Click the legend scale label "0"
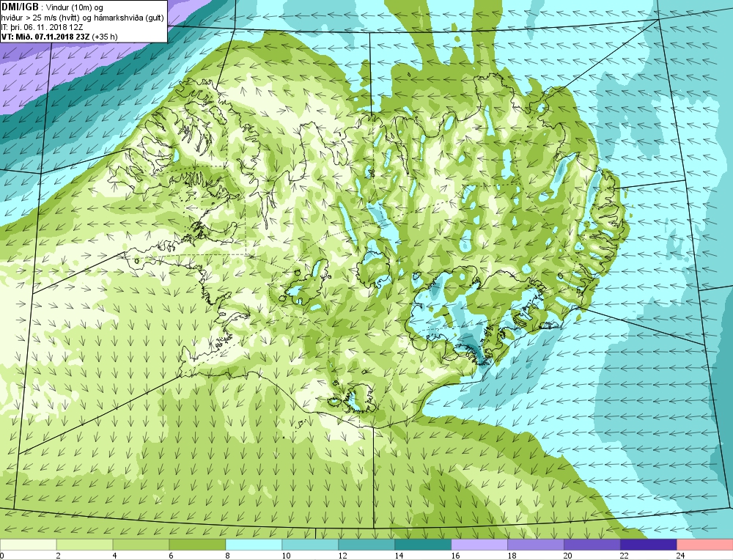Image resolution: width=733 pixels, height=560 pixels. point(2,556)
